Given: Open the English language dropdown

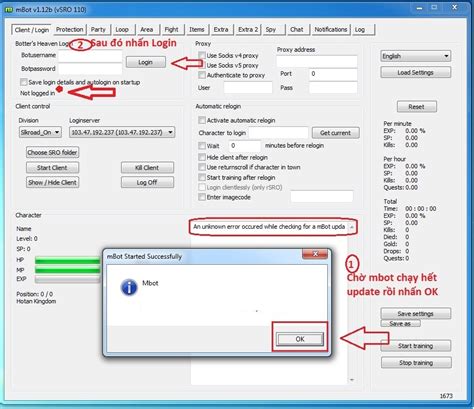Looking at the screenshot, I should (416, 56).
